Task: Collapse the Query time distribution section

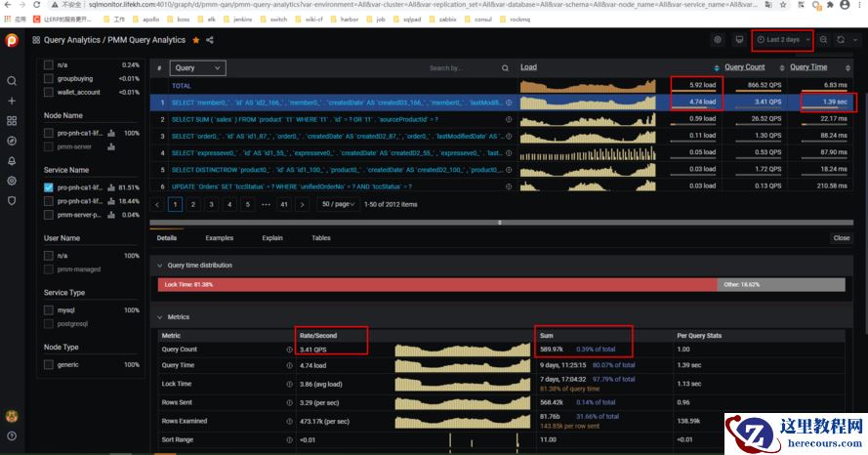Action: (161, 266)
